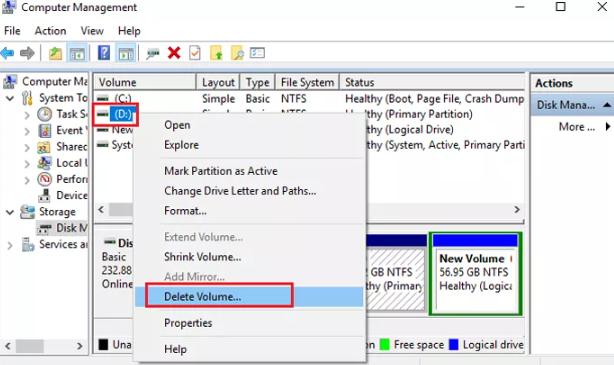The height and width of the screenshot is (365, 614).
Task: Select Services and Applications icon
Action: (28, 244)
